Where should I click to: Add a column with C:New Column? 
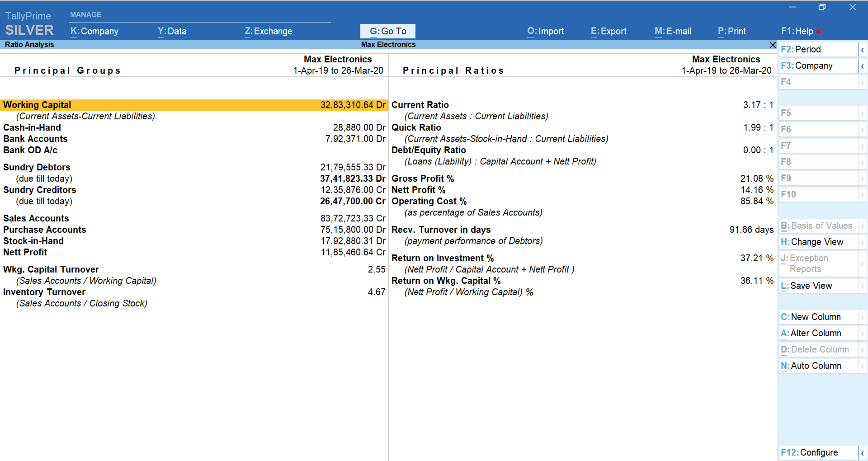[x=819, y=317]
